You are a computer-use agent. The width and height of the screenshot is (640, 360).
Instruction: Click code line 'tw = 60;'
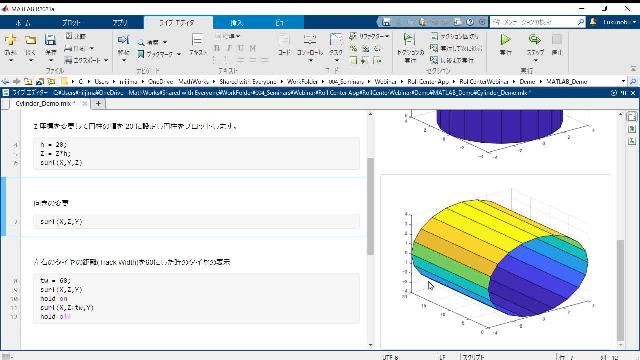56,280
